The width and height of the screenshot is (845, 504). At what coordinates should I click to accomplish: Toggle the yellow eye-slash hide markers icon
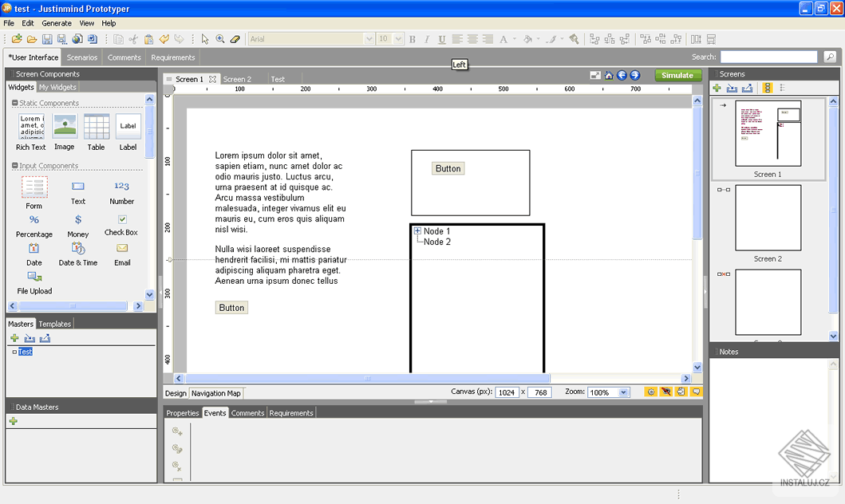[666, 392]
